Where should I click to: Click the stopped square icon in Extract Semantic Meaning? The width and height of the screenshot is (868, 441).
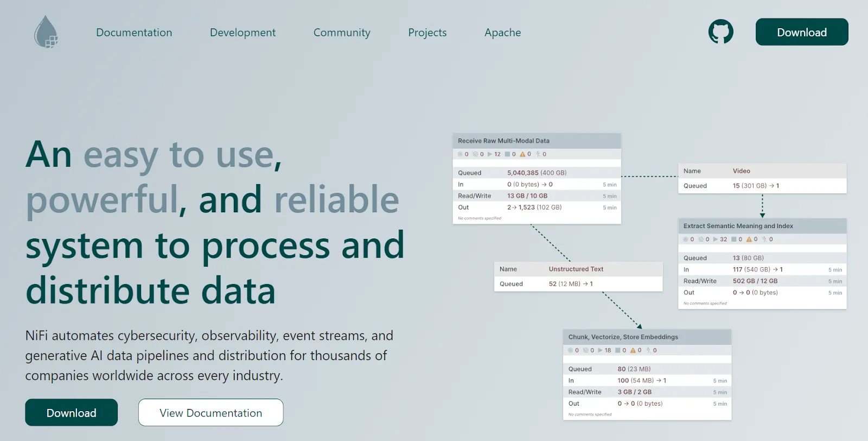[x=733, y=240]
